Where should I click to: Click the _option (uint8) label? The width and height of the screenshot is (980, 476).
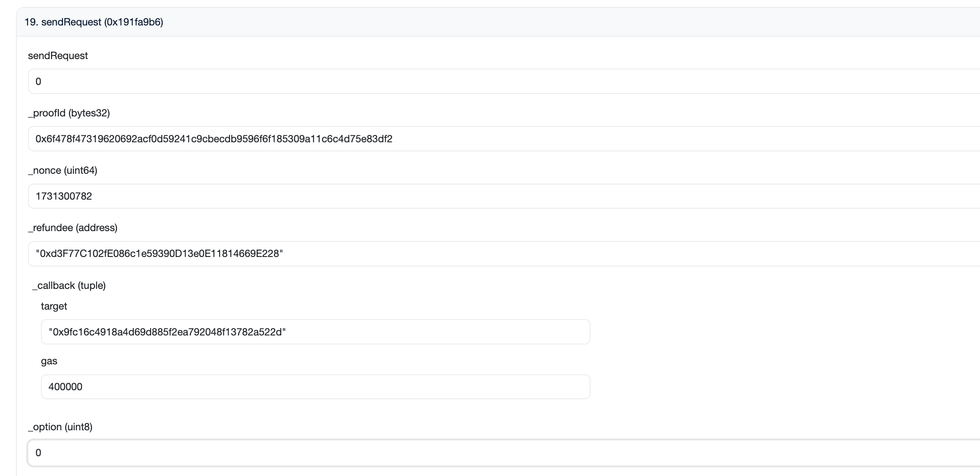coord(60,427)
